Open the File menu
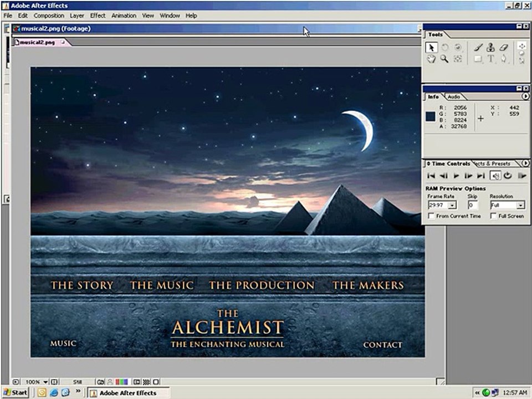 point(8,16)
